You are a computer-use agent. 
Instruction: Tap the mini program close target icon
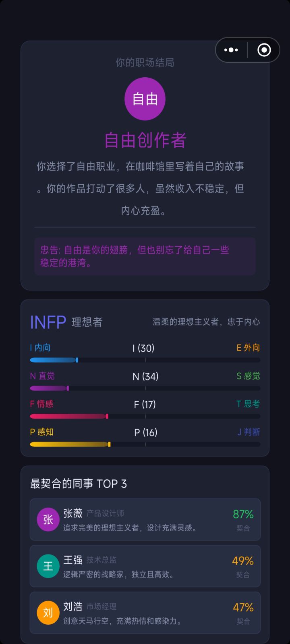pos(264,50)
